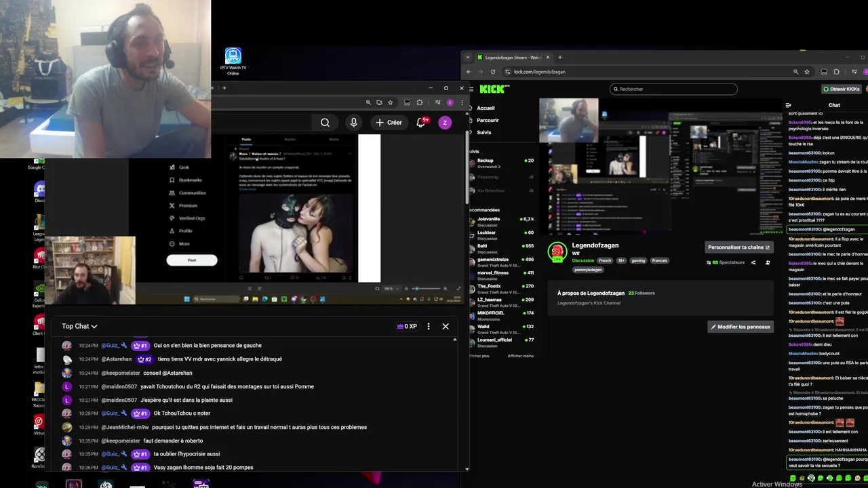The height and width of the screenshot is (488, 868).
Task: Click the Legendofzagan live avatar
Action: coord(557,252)
